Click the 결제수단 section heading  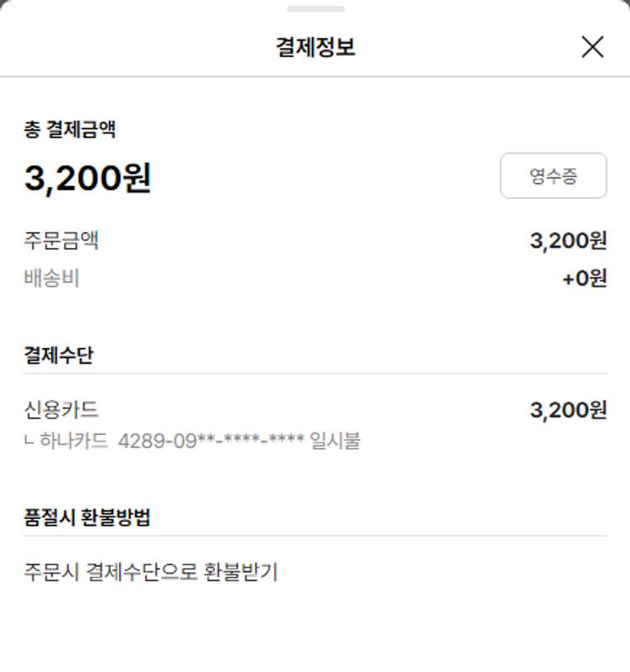pos(59,355)
